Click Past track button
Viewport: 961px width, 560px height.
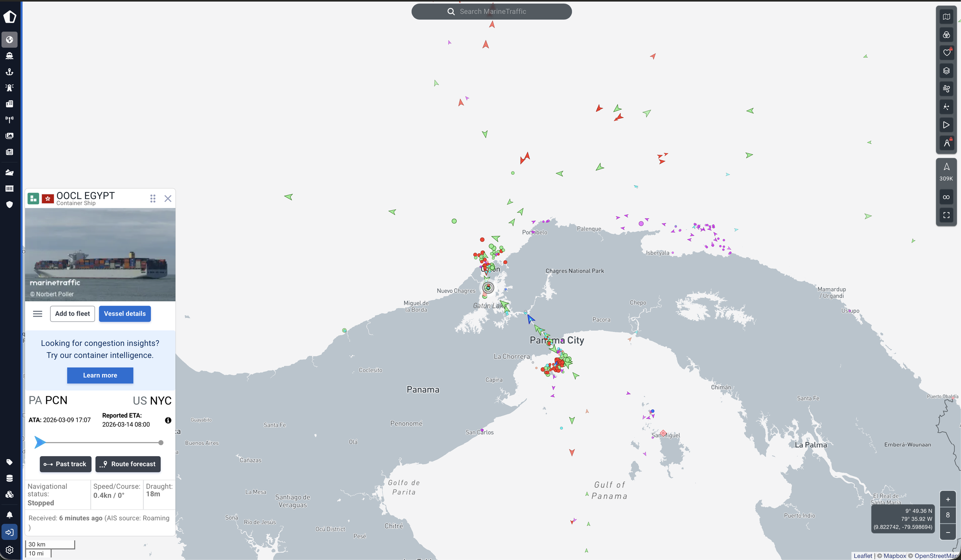pos(65,464)
